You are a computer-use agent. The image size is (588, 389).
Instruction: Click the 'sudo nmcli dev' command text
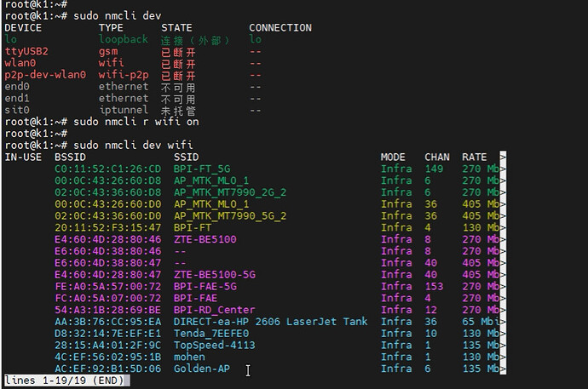click(x=117, y=15)
